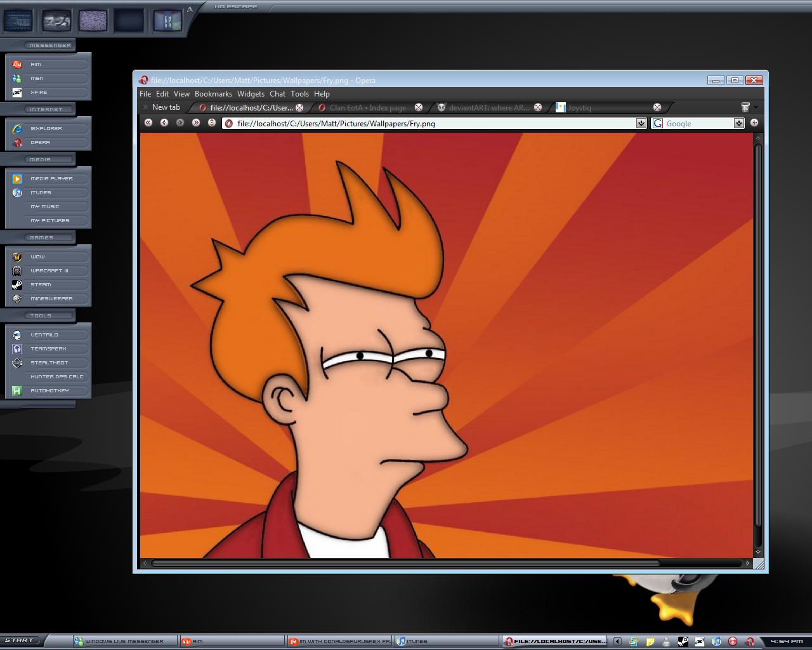Viewport: 812px width, 650px height.
Task: Click the Steam icon in system tray
Action: [683, 641]
